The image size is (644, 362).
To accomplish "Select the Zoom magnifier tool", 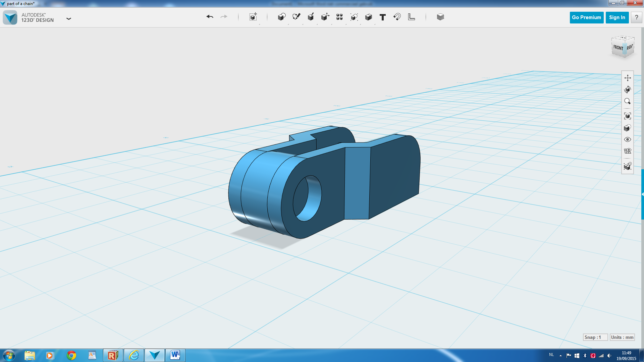I will (628, 101).
